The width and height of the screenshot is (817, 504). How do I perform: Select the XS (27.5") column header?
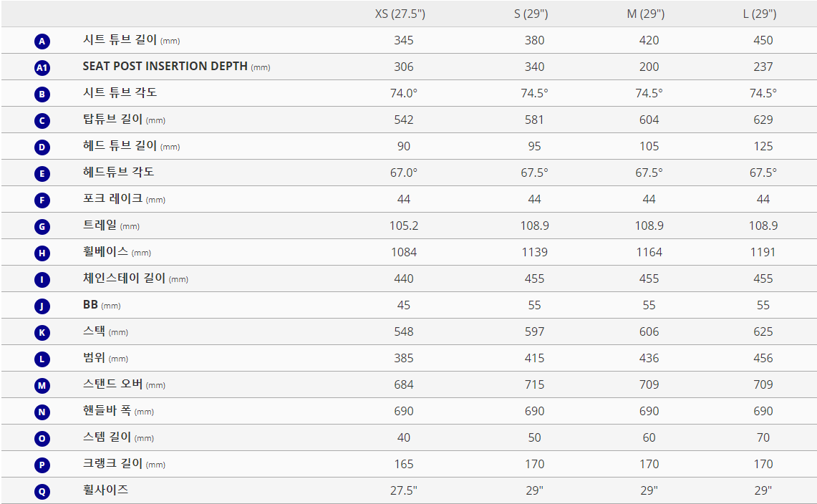tap(400, 14)
